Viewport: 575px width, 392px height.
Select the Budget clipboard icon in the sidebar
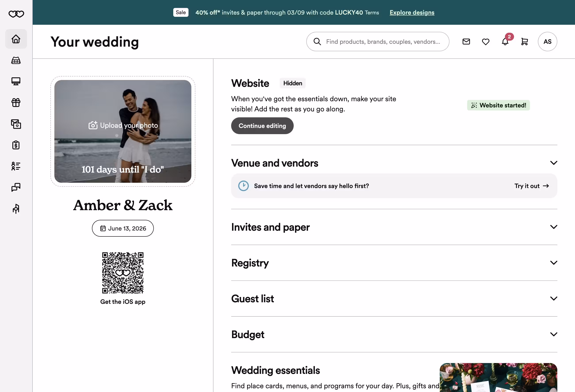[x=16, y=145]
